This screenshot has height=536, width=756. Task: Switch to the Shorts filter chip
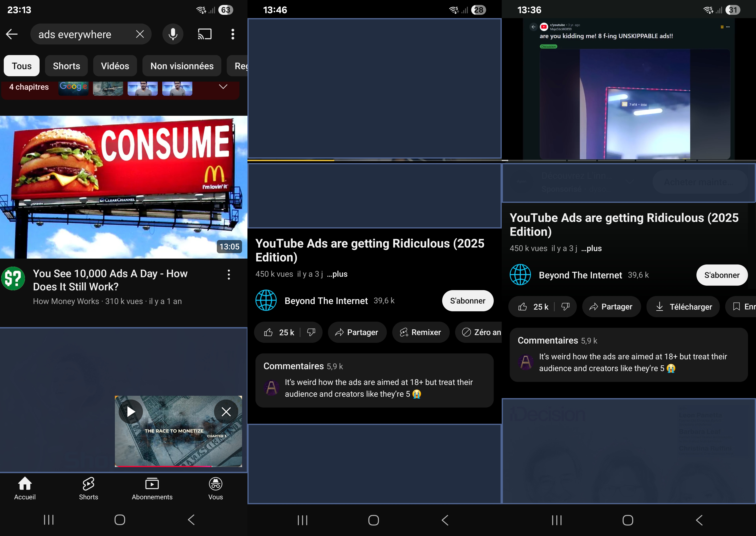pyautogui.click(x=66, y=66)
